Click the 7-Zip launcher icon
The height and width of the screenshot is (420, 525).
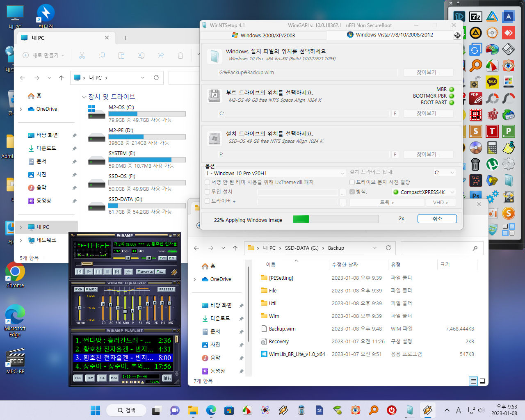point(475,16)
